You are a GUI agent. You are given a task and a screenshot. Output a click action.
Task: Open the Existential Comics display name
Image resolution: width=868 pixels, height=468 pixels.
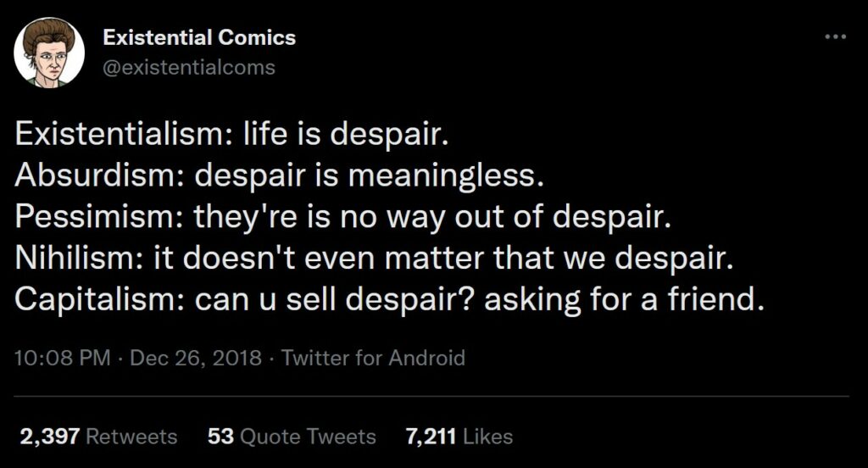[x=199, y=37]
